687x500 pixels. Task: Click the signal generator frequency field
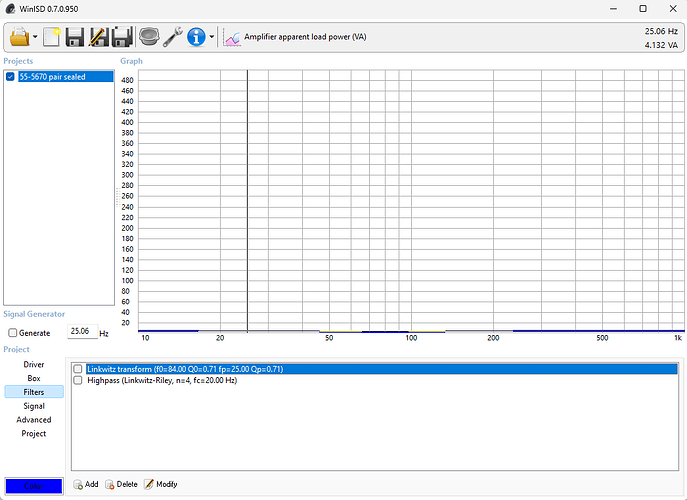[80, 332]
